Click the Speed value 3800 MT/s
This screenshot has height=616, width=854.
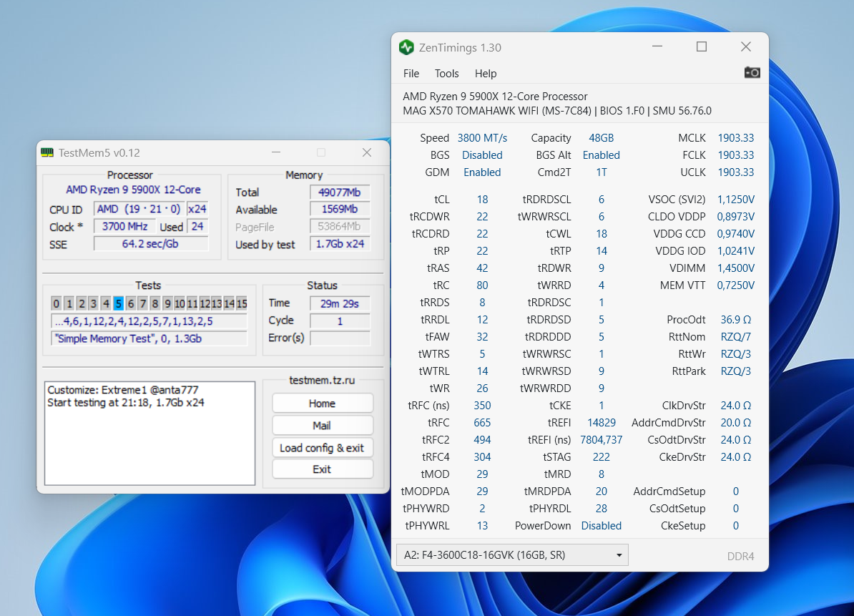tap(482, 138)
